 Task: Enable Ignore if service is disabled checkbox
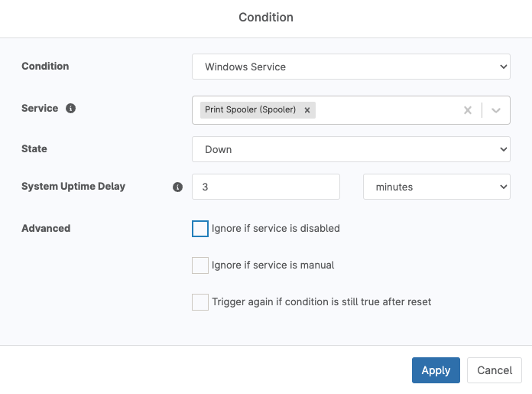click(200, 229)
